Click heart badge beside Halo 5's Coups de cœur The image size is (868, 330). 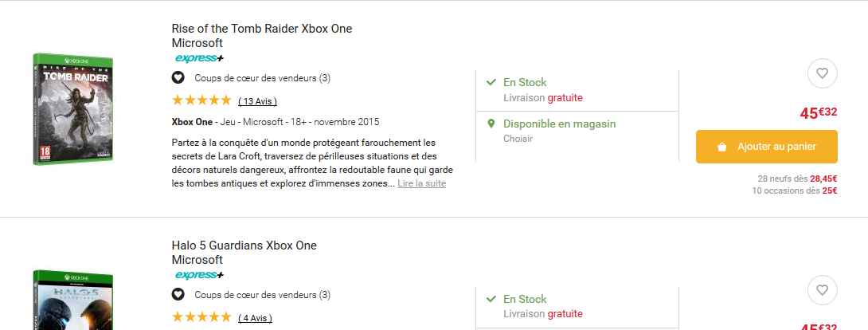pos(178,295)
